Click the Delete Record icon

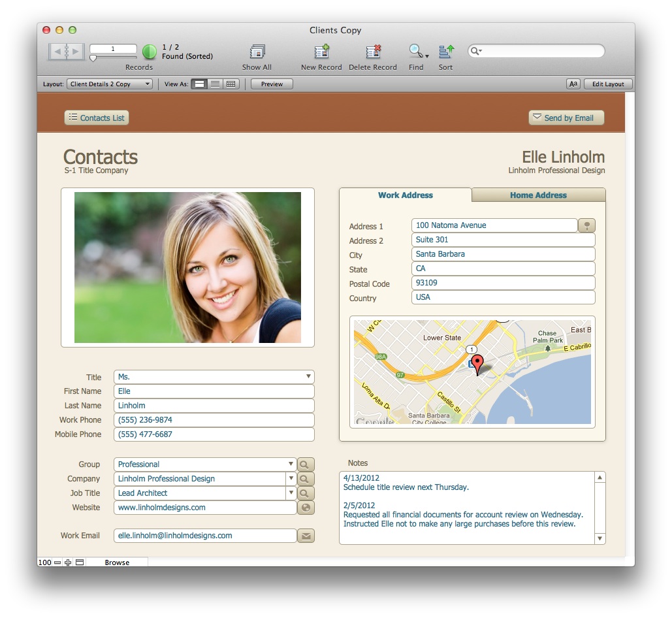[x=373, y=52]
